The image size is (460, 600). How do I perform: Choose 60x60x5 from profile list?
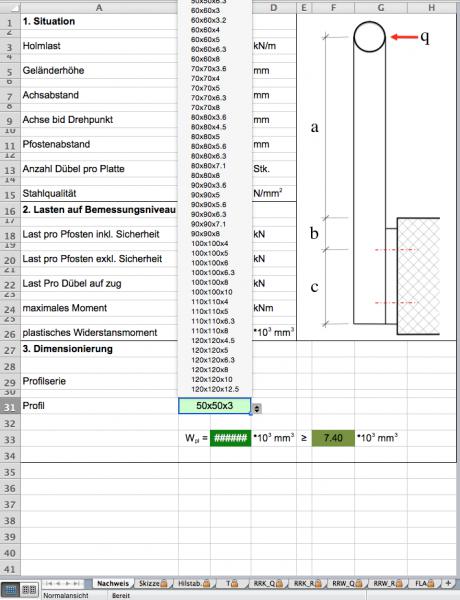[x=206, y=39]
